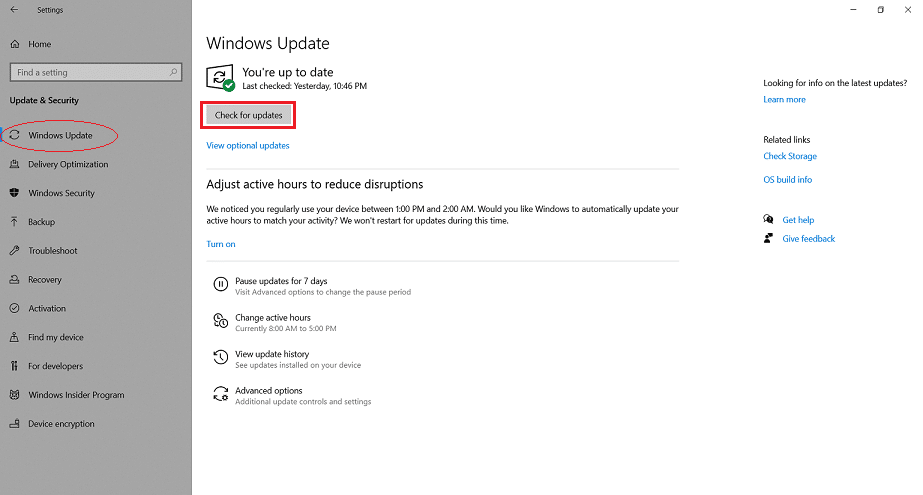Click the Troubleshoot wrench icon

click(x=15, y=251)
